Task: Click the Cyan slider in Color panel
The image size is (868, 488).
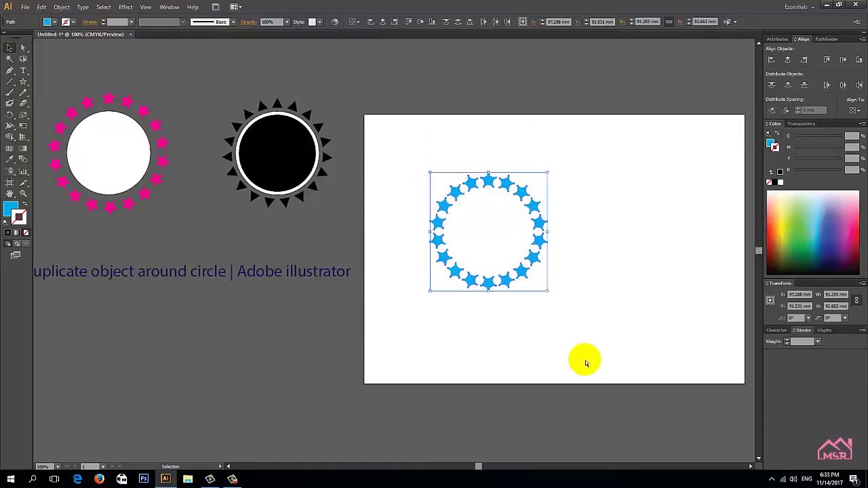Action: click(x=818, y=136)
